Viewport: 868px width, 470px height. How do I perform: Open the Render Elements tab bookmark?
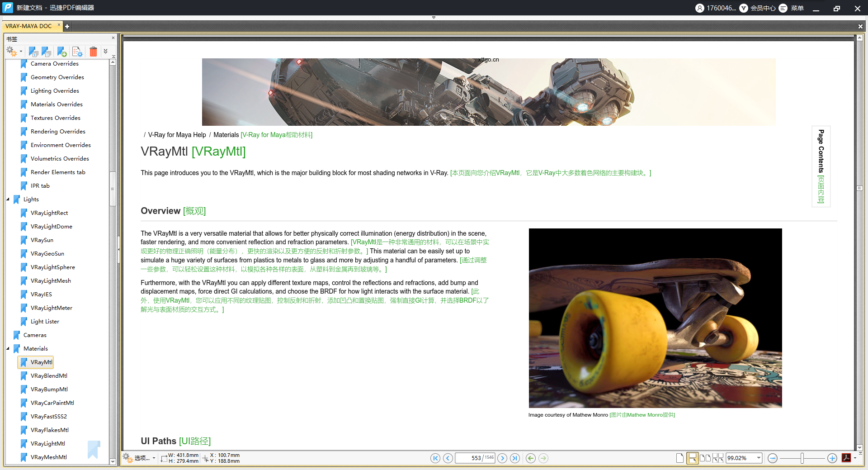tap(58, 172)
